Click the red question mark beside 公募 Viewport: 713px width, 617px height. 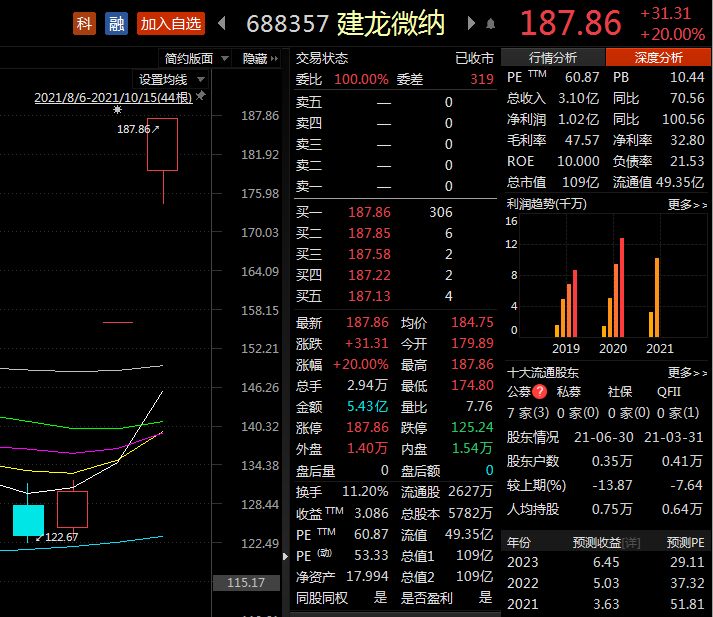539,391
